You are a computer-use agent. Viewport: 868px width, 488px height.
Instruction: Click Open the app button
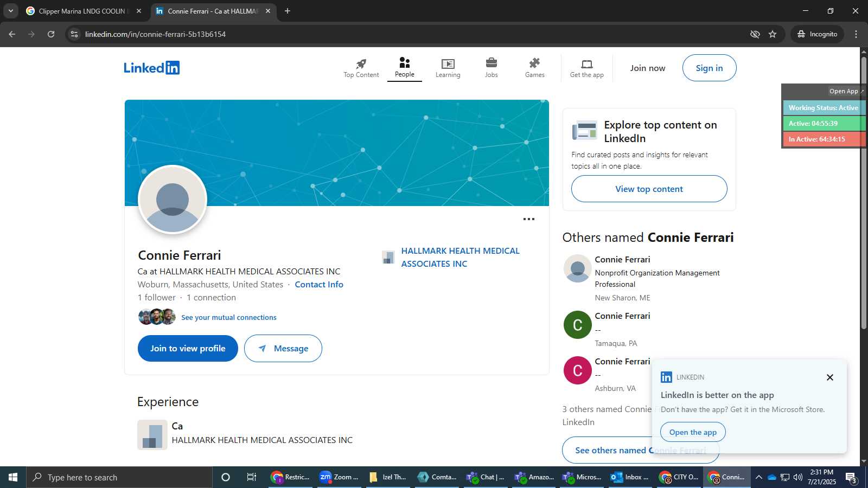[x=693, y=432]
